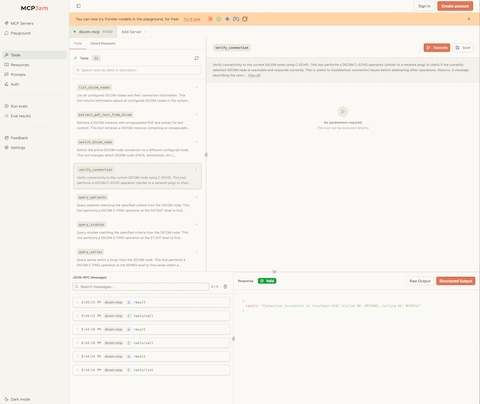Expand the query_series tool chevron

(x=196, y=252)
